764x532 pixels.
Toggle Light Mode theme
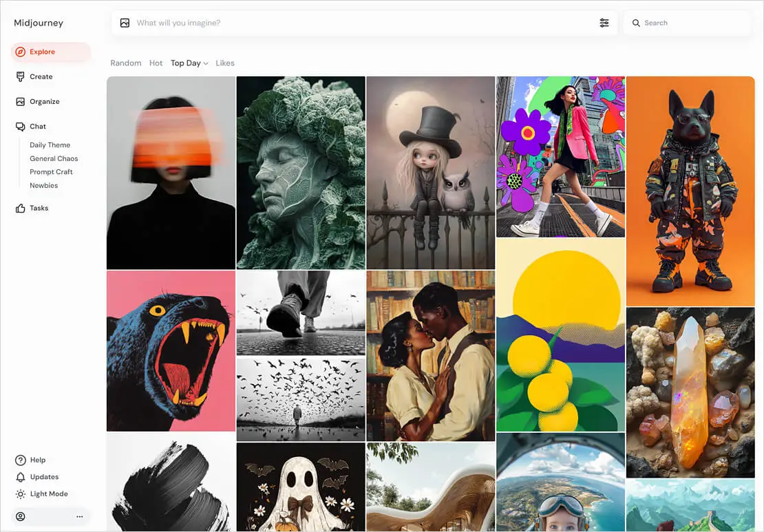(41, 494)
